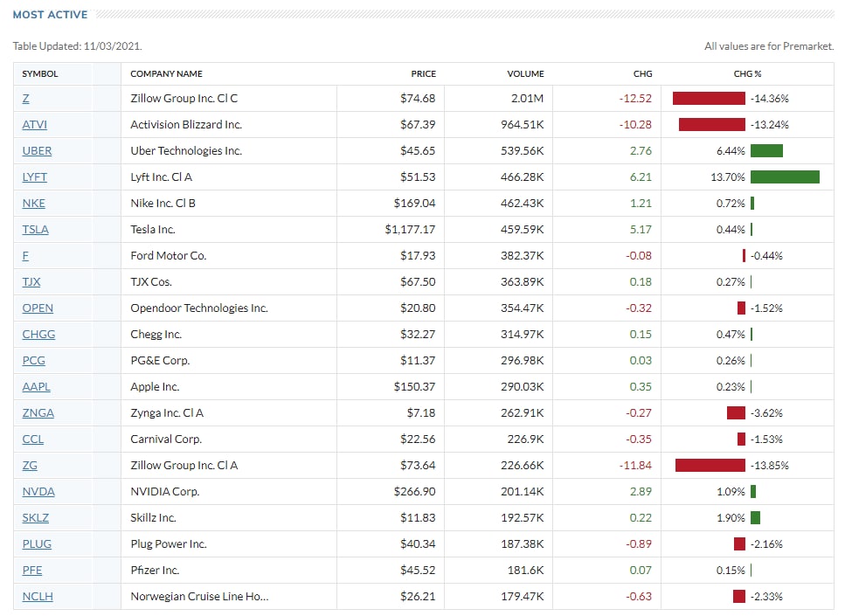Select the 964.51K volume cell

tap(523, 125)
